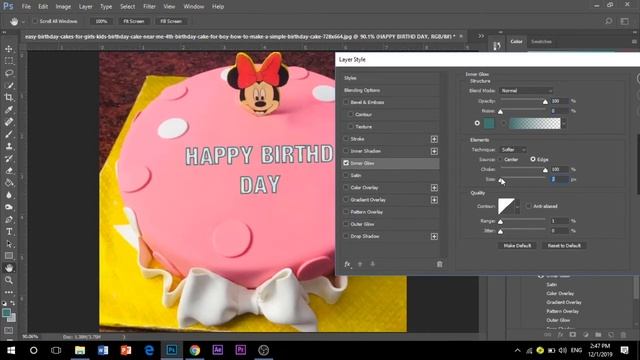
Task: Open the glow gradient picker dropdown arrow
Action: tap(564, 123)
